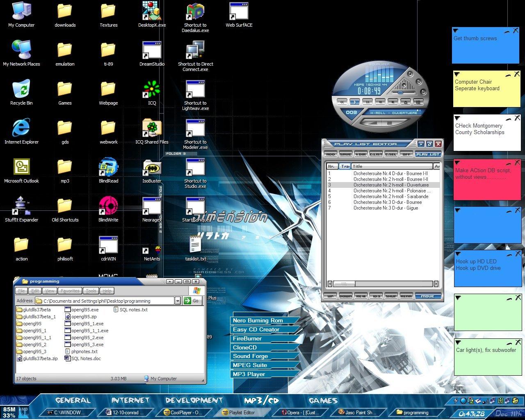Toggle the OFF button in Play List Editor

(x=406, y=154)
